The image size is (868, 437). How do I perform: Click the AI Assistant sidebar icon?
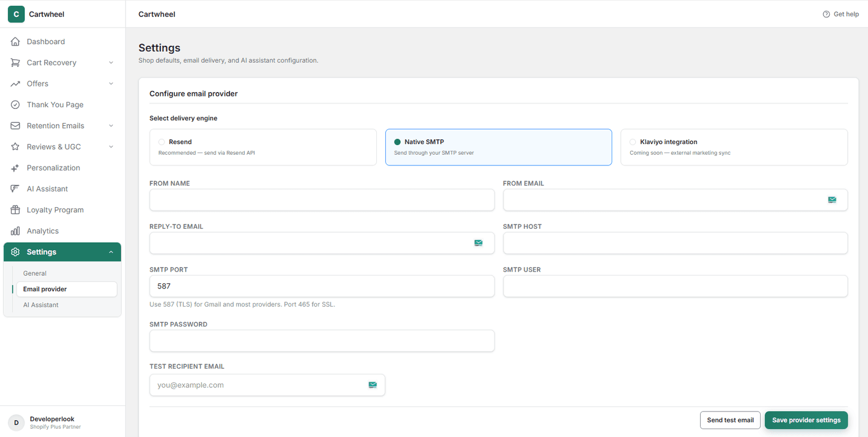15,189
